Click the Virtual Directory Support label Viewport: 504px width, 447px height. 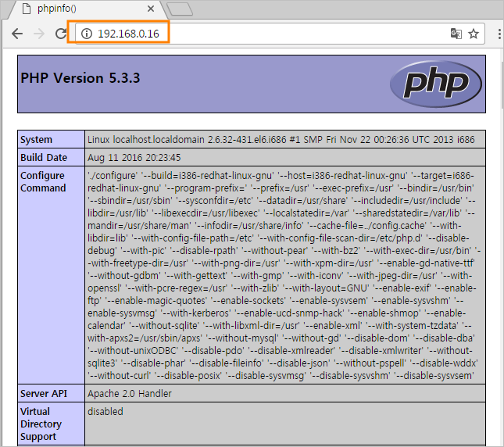click(x=41, y=424)
